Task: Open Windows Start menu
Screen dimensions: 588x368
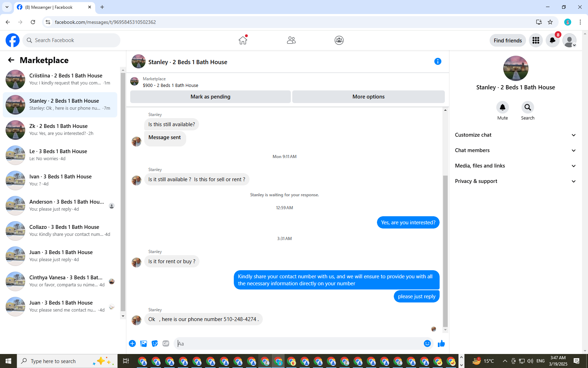Action: [8, 361]
